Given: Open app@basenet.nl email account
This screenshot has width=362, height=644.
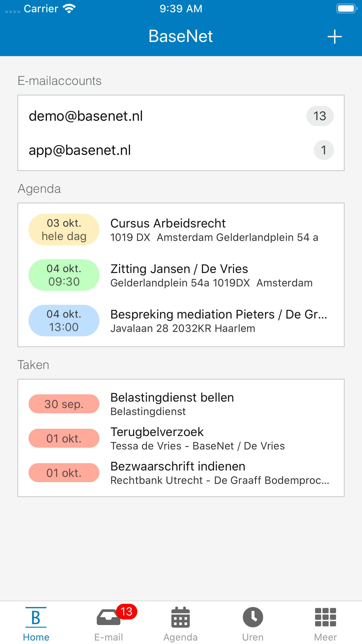Looking at the screenshot, I should click(181, 150).
